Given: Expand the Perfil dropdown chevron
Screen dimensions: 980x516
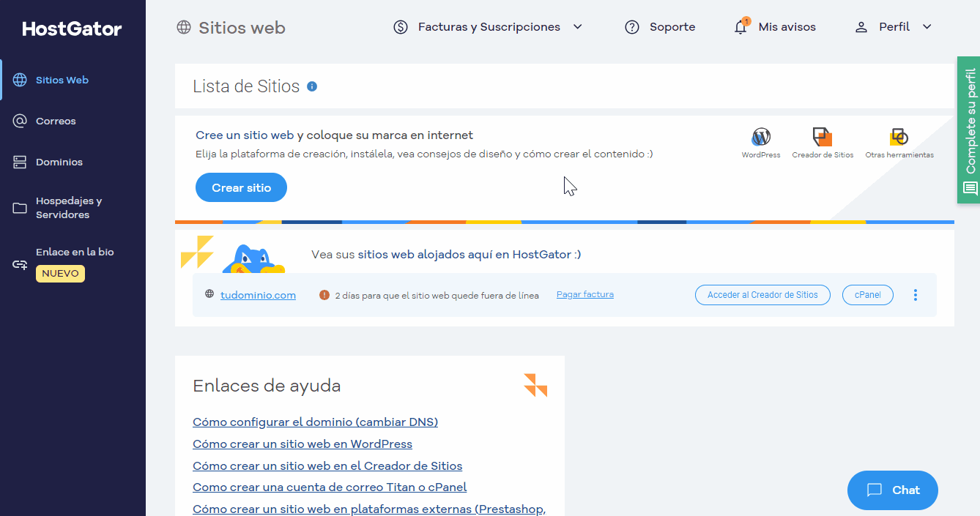Looking at the screenshot, I should pyautogui.click(x=927, y=27).
